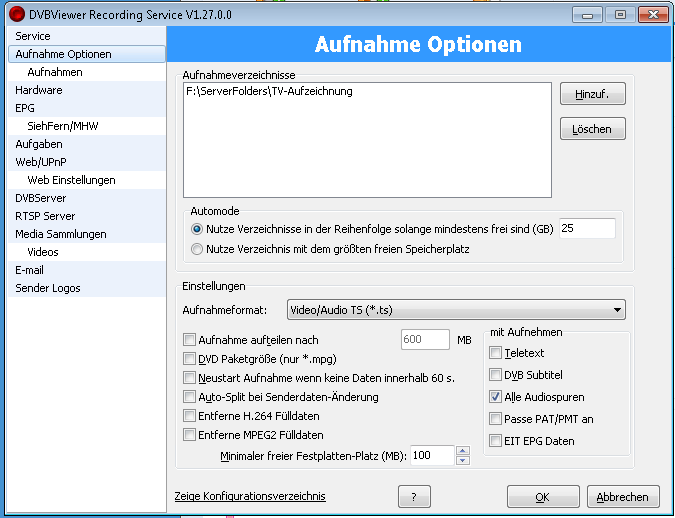
Task: Select SiehFern/MHW in the sidebar
Action: coord(87,126)
